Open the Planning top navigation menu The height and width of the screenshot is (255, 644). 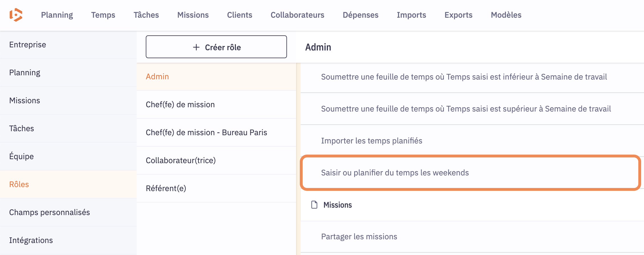[57, 15]
